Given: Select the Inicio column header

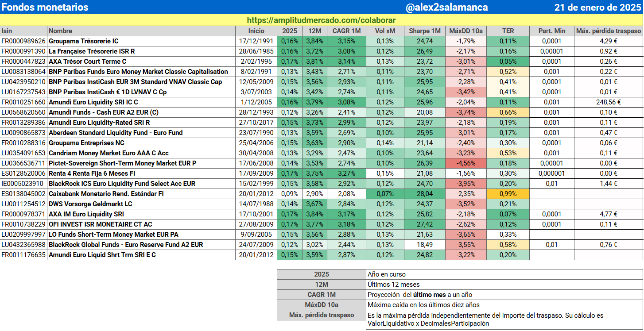Looking at the screenshot, I should pos(256,31).
